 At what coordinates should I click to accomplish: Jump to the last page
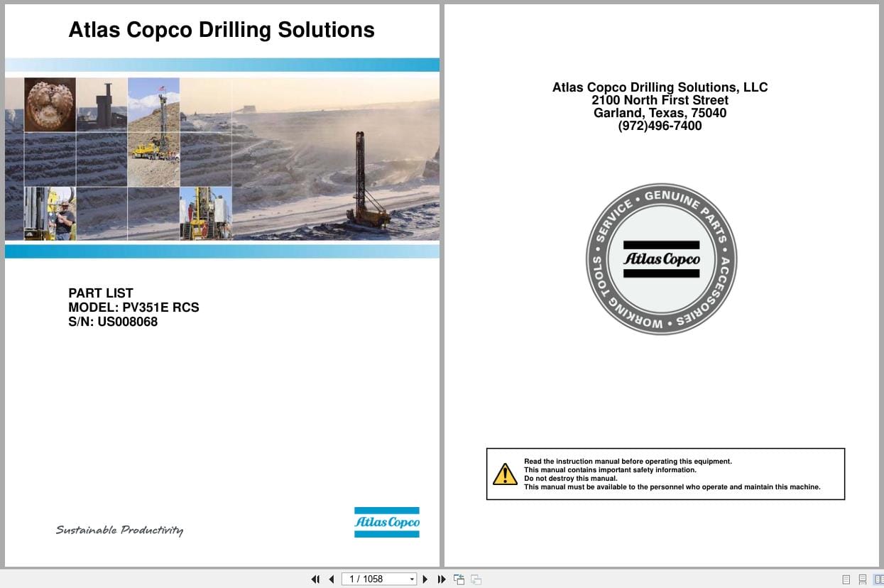click(442, 579)
